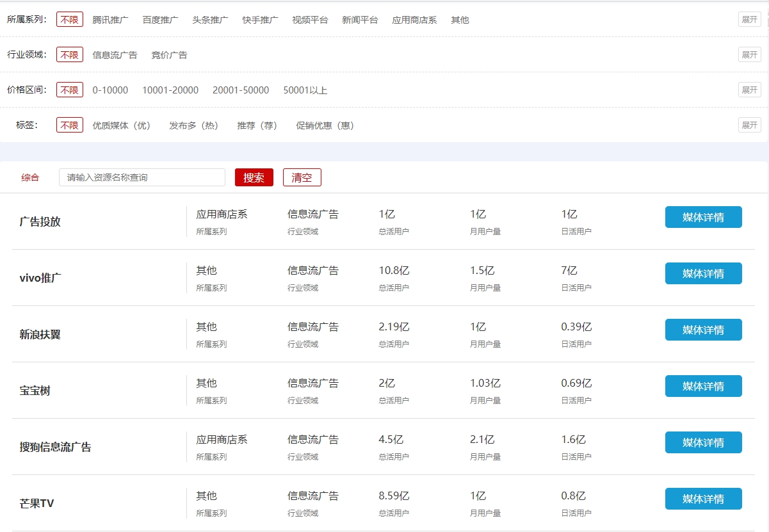Expand the 所属系列 filter row
769x532 pixels.
tap(749, 19)
